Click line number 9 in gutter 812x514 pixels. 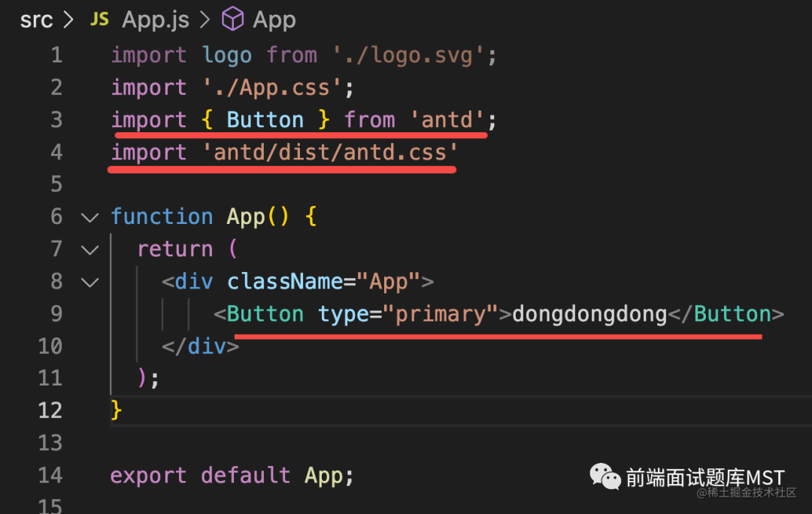tap(56, 314)
